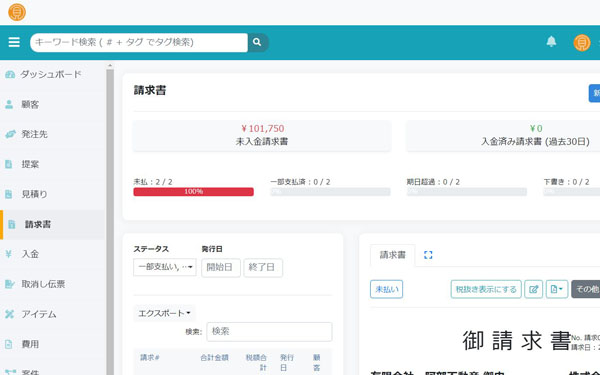Click the blue new invoice button

coord(594,93)
